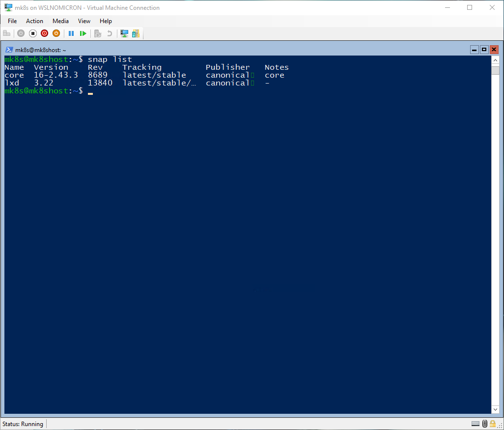Click the secure connection lock icon
The width and height of the screenshot is (504, 430).
click(x=493, y=424)
